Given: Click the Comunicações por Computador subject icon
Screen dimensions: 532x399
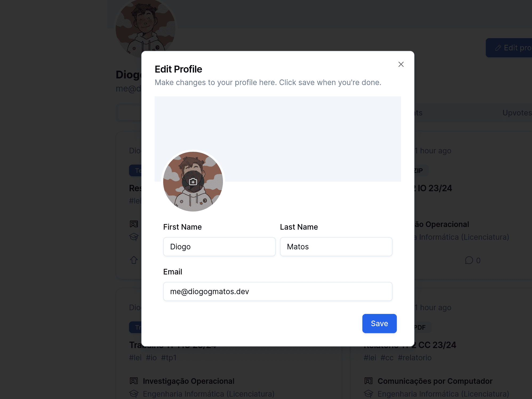Looking at the screenshot, I should [369, 381].
